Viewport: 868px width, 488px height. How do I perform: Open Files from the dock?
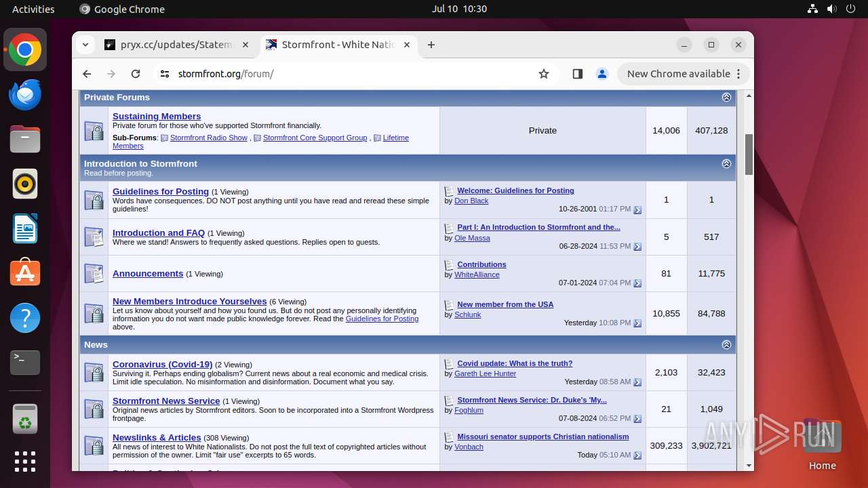pyautogui.click(x=25, y=140)
